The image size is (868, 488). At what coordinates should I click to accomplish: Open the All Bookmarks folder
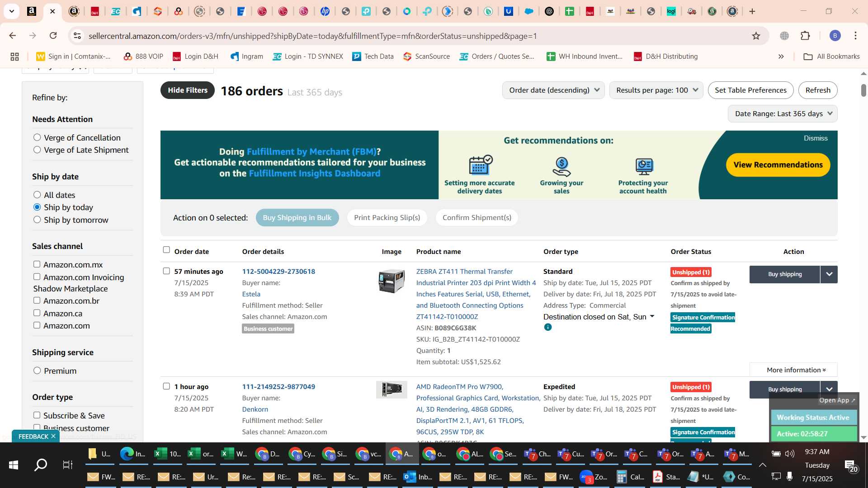tap(831, 56)
